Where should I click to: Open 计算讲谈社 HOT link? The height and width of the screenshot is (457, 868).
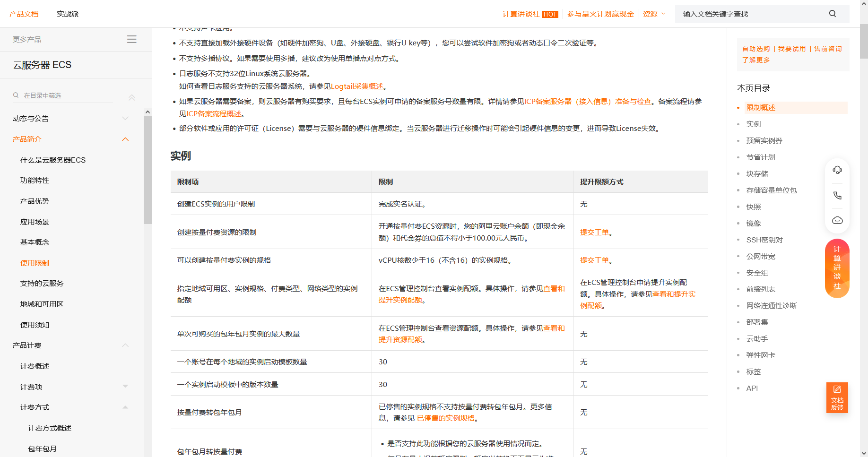tap(530, 14)
